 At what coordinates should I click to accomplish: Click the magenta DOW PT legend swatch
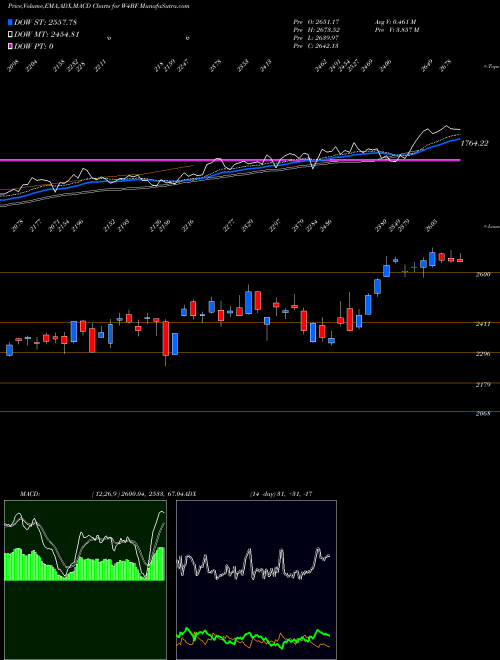[10, 46]
